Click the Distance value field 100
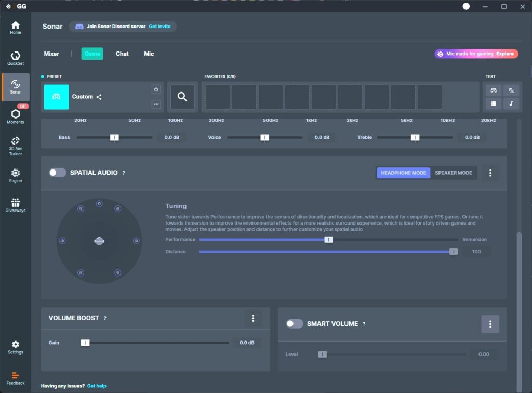The height and width of the screenshot is (393, 532). [x=476, y=252]
